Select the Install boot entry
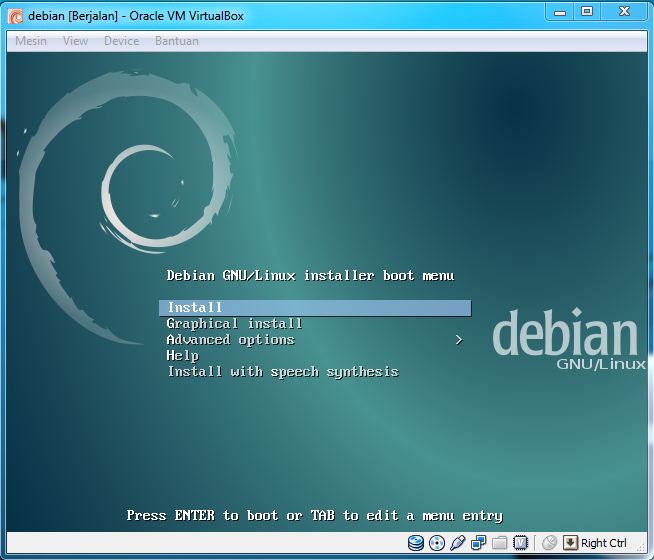Image resolution: width=654 pixels, height=560 pixels. pos(315,308)
